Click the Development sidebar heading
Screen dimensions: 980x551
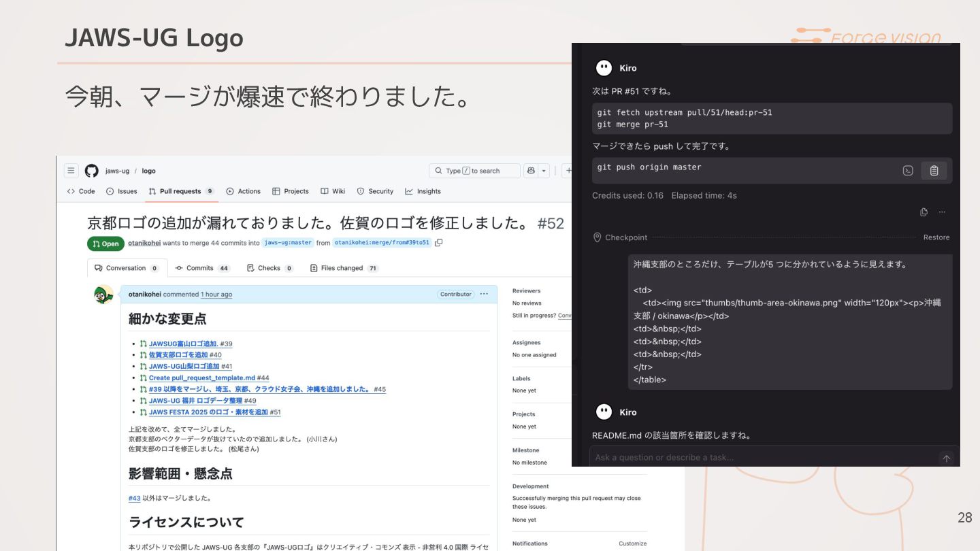coord(530,486)
